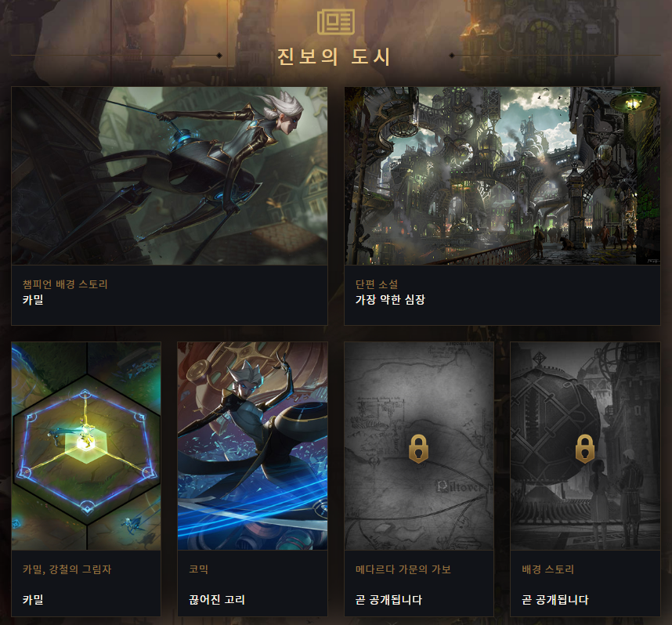672x625 pixels.
Task: Click the 메다르다 가문의 가보 label
Action: tap(403, 569)
